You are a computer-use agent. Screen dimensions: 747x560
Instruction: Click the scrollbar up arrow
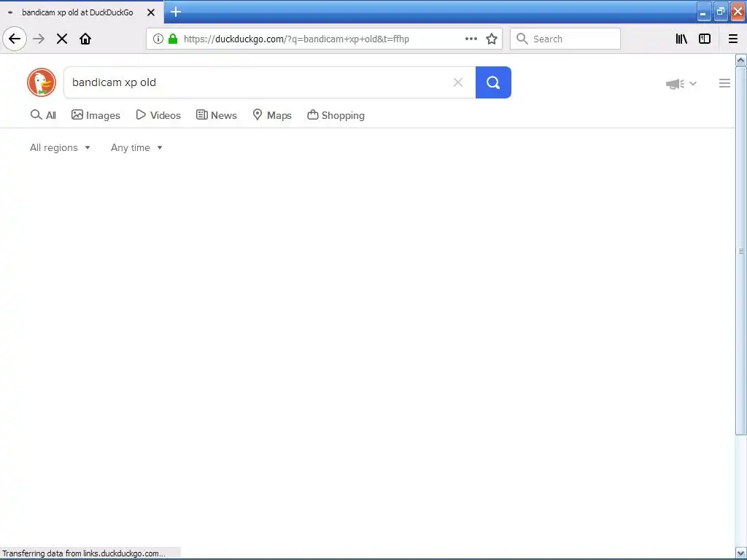pos(741,60)
